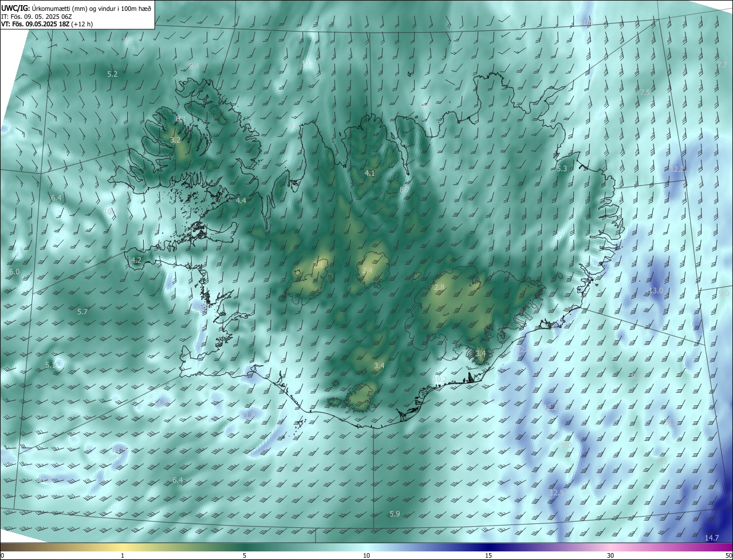
Task: Click the '15' tick on the colour scale
Action: coord(488,555)
